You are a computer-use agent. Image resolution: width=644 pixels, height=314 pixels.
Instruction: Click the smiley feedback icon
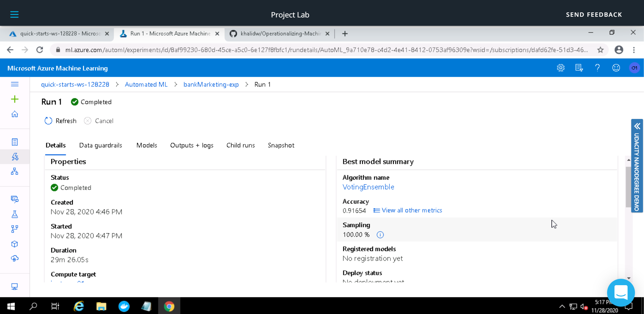point(616,68)
